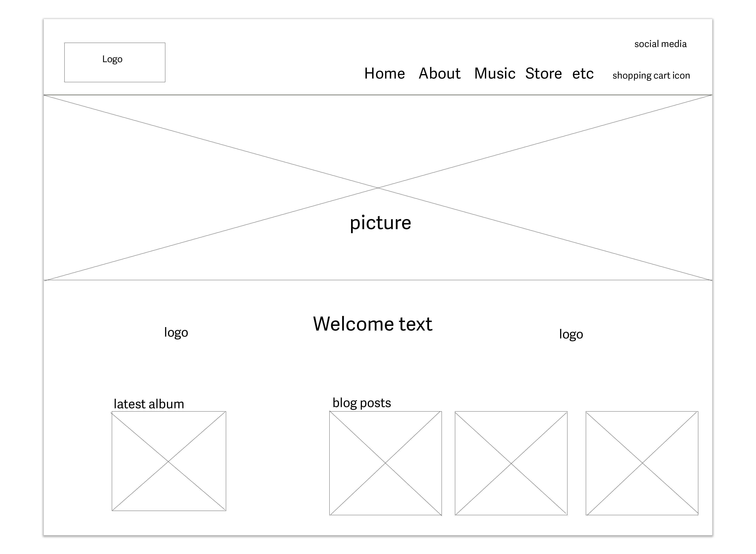
Task: Click the Logo text inside header box
Action: click(112, 59)
